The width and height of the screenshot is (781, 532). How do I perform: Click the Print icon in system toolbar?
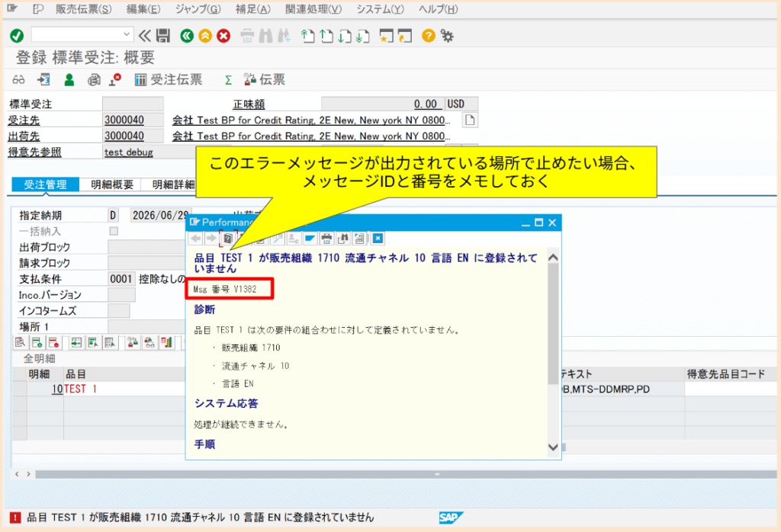pyautogui.click(x=247, y=36)
